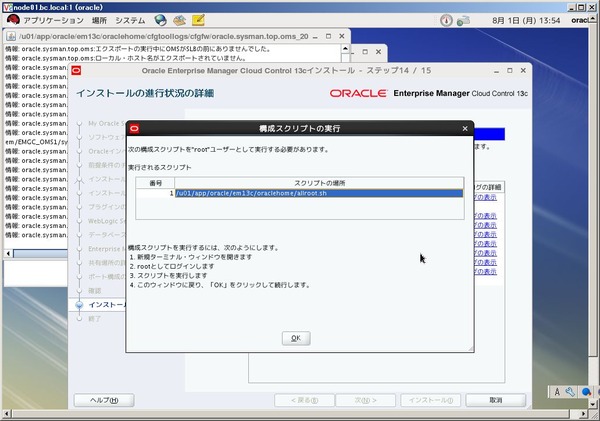The height and width of the screenshot is (421, 600).
Task: Click the network status tray icon
Action: click(x=463, y=20)
